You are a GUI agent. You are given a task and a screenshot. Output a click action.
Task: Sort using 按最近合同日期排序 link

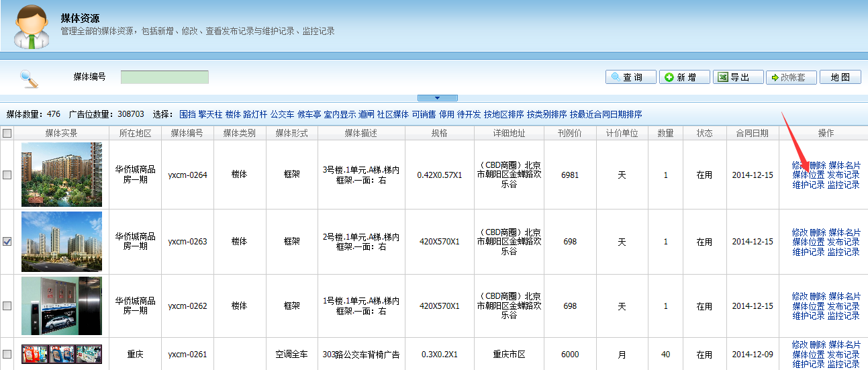coord(606,114)
